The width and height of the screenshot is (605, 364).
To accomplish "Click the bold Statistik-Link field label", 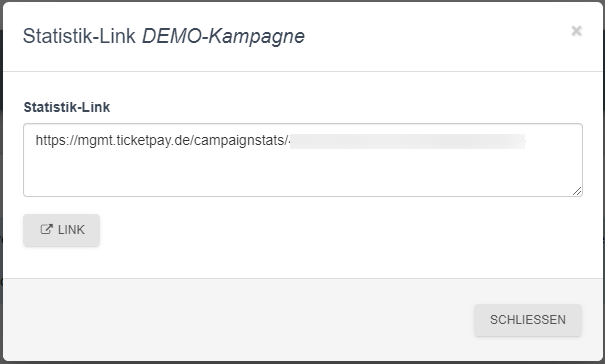I will (67, 107).
